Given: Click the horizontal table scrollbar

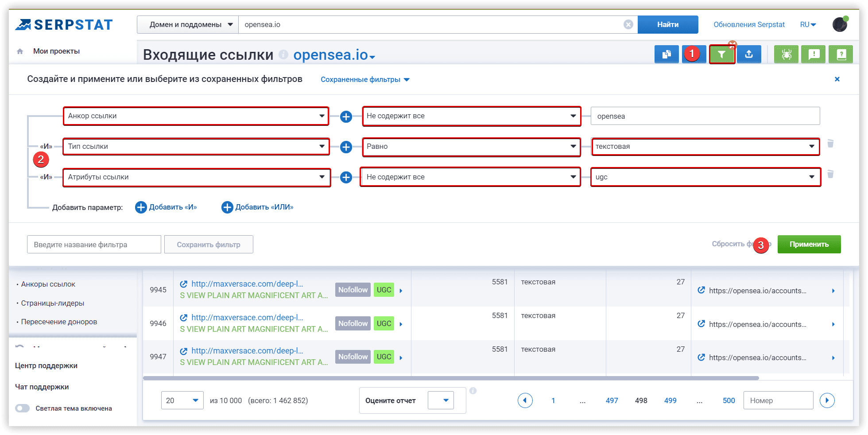Looking at the screenshot, I should point(451,378).
